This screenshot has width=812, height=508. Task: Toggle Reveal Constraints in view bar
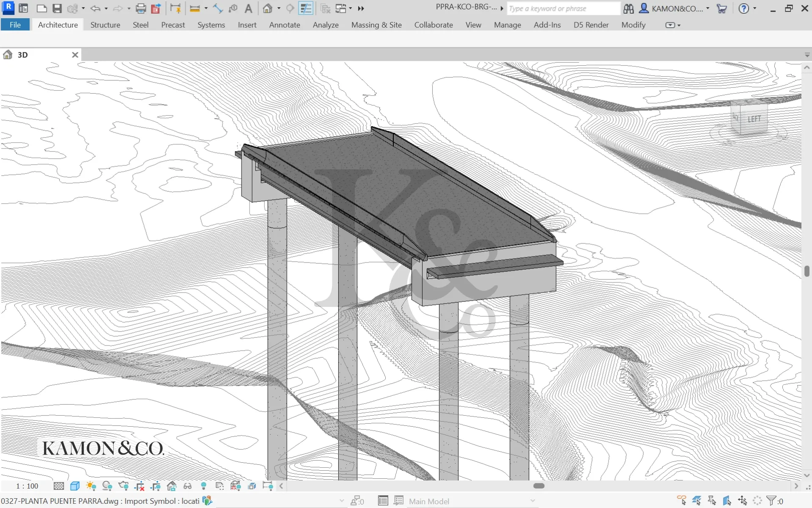coord(268,486)
